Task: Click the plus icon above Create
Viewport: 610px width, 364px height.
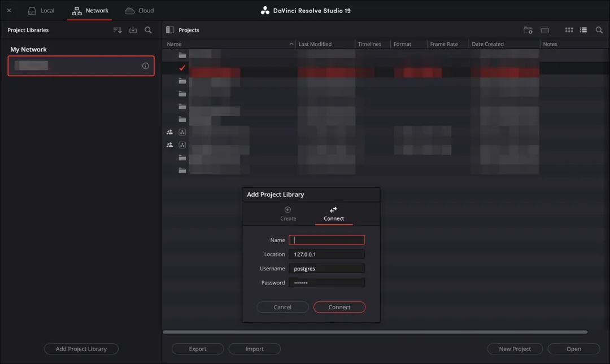Action: [x=287, y=209]
